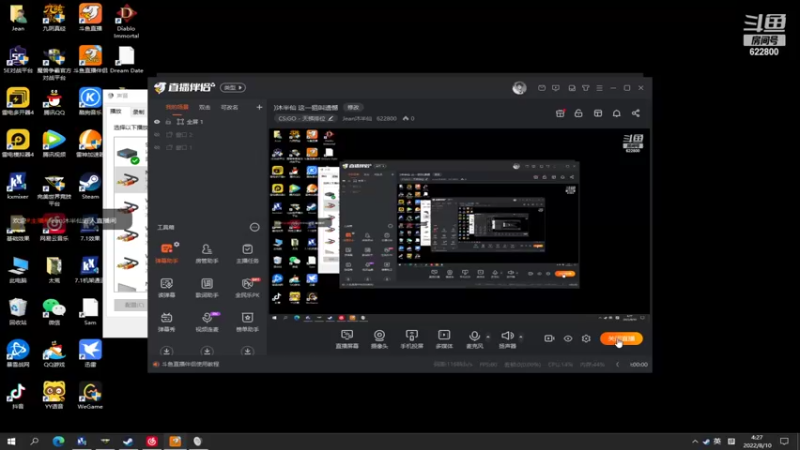Toggle preview eye icon in bottom bar
Viewport: 800px width, 450px height.
pos(568,338)
